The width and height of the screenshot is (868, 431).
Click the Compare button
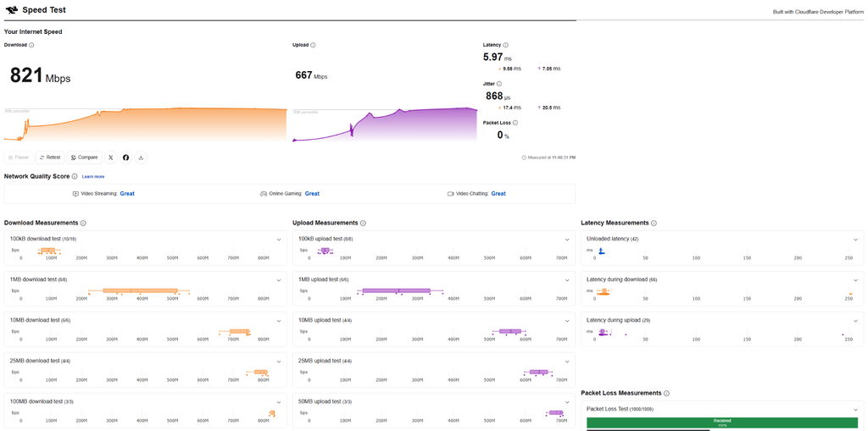[x=84, y=157]
